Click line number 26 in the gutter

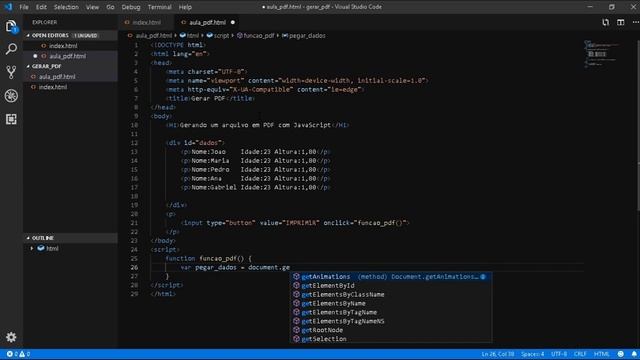(x=134, y=267)
